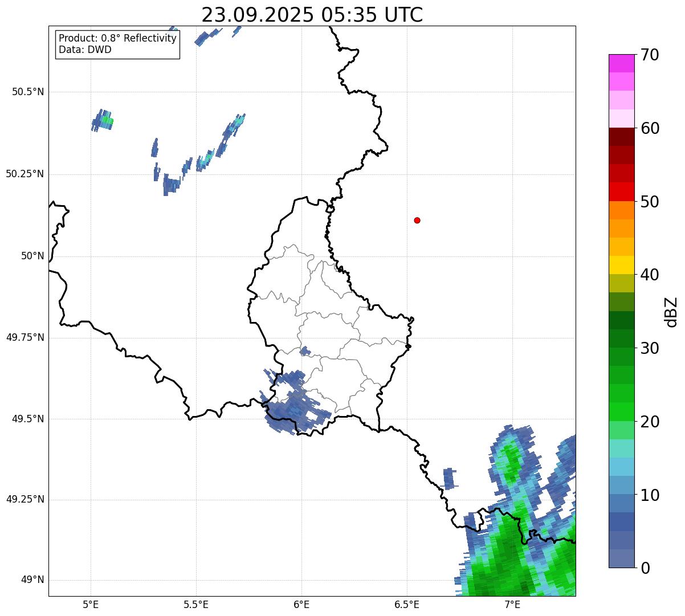
Task: Click the 50.25°N latitude label
Action: tap(25, 174)
